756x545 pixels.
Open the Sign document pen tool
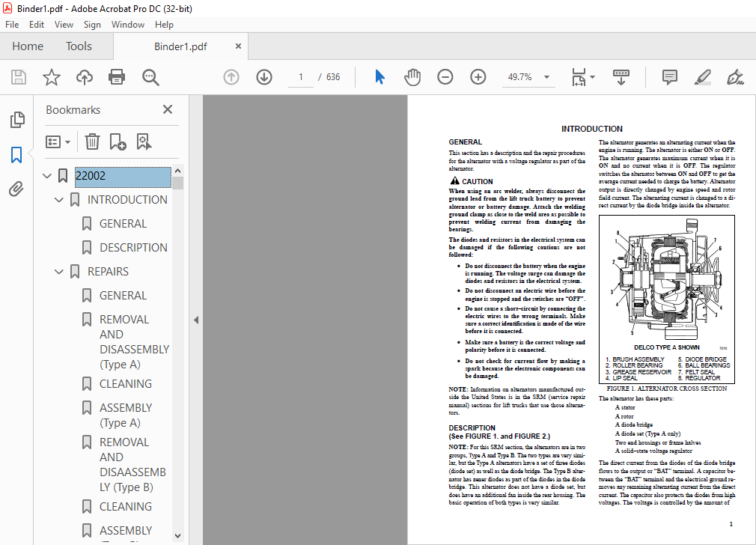pos(735,77)
